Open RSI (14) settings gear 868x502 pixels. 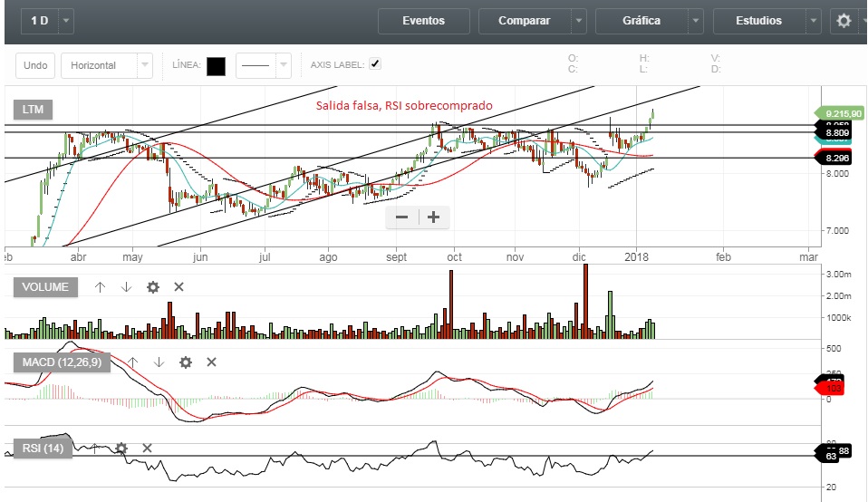click(121, 448)
